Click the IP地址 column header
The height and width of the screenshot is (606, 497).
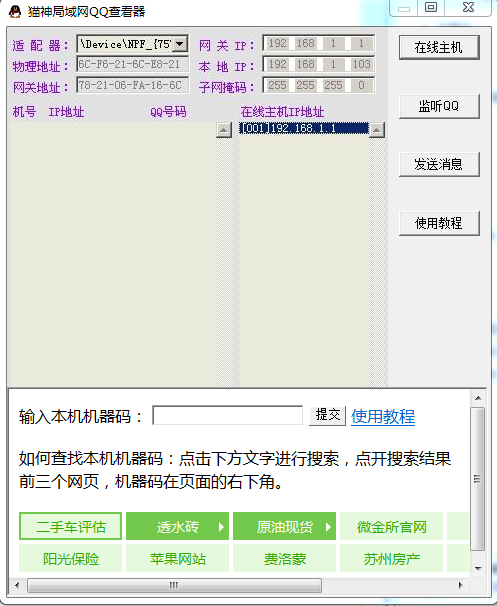coord(66,112)
